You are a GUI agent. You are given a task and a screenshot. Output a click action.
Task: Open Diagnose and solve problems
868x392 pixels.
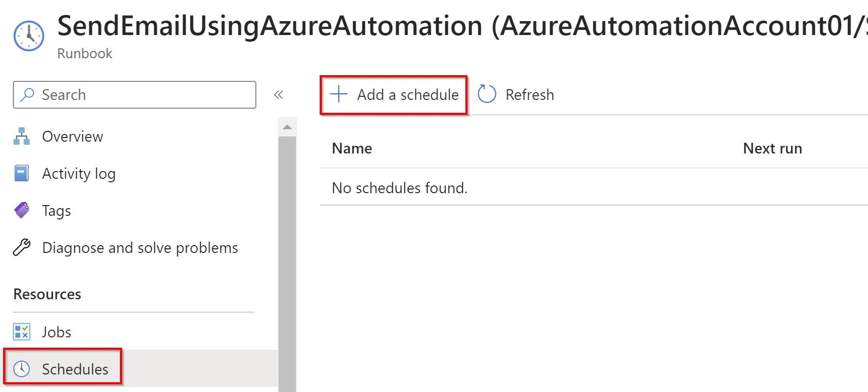tap(139, 248)
